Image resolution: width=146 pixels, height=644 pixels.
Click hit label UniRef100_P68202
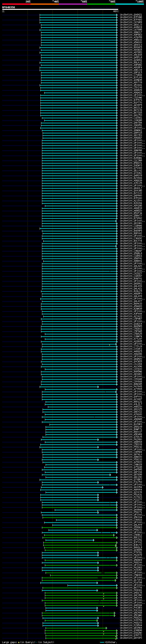coord(131,618)
